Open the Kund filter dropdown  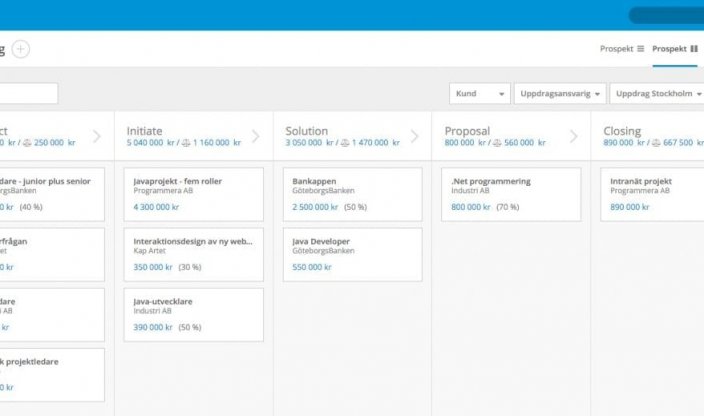(x=480, y=94)
